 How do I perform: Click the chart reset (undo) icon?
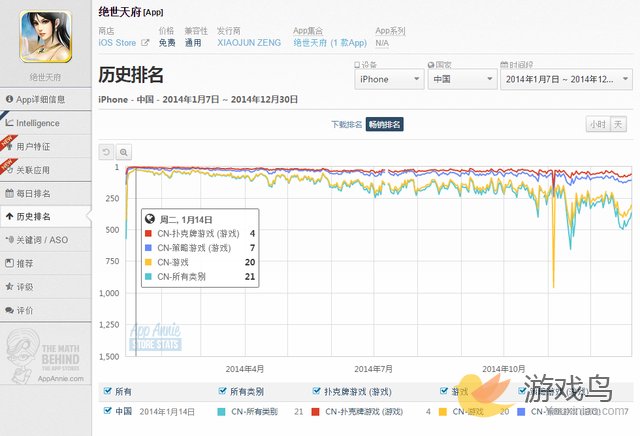(x=107, y=152)
